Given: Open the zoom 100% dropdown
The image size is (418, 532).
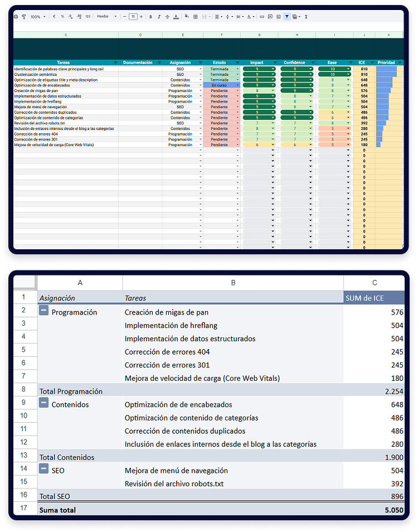Looking at the screenshot, I should point(37,17).
